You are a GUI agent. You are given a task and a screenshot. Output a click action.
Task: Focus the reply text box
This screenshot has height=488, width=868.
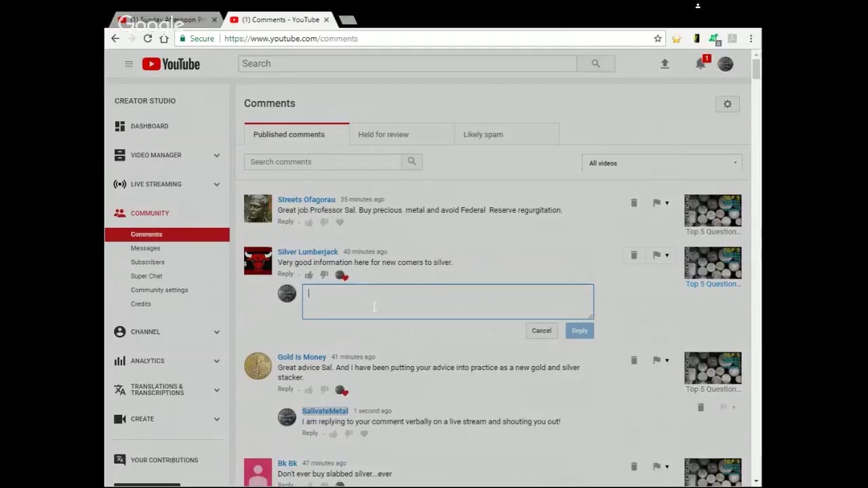(448, 301)
